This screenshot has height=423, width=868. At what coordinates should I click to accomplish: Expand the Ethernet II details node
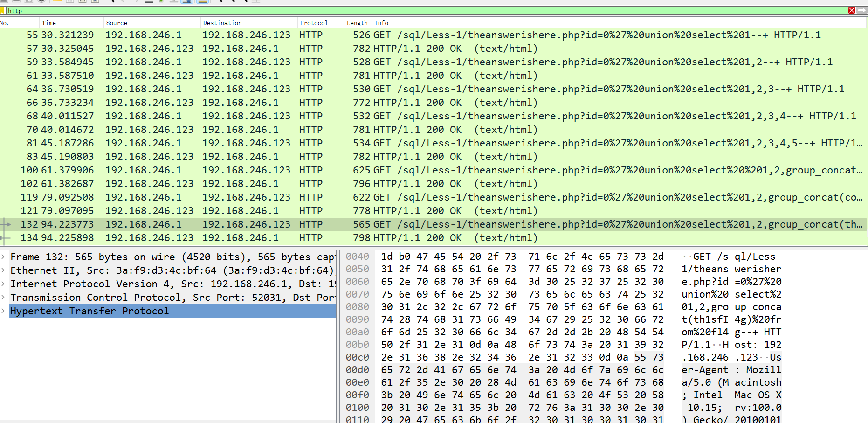tap(3, 270)
